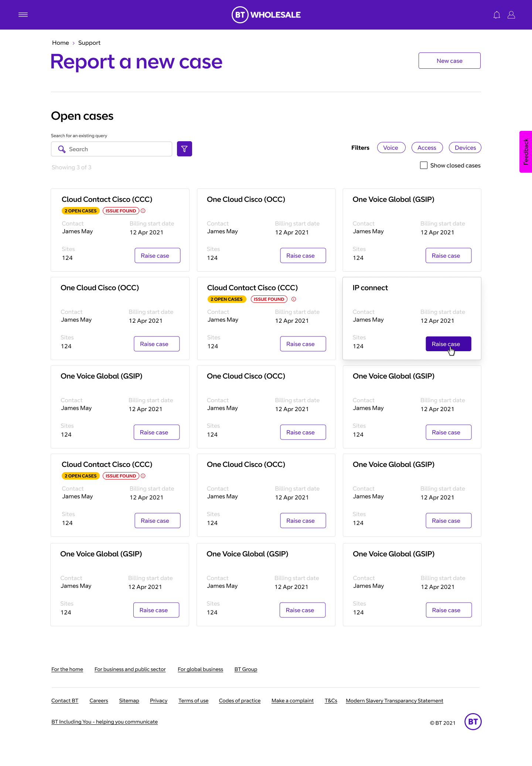Click Issue Found badge in second-row CCC card

tap(269, 299)
